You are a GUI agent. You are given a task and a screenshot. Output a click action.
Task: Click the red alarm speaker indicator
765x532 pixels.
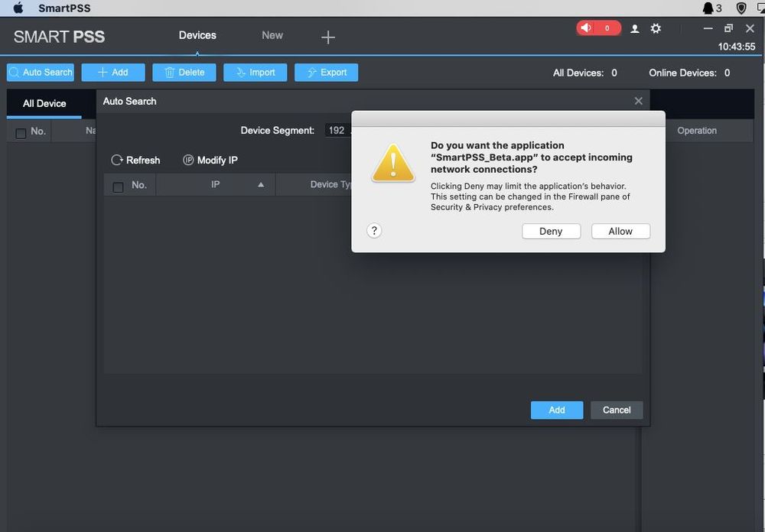point(599,28)
